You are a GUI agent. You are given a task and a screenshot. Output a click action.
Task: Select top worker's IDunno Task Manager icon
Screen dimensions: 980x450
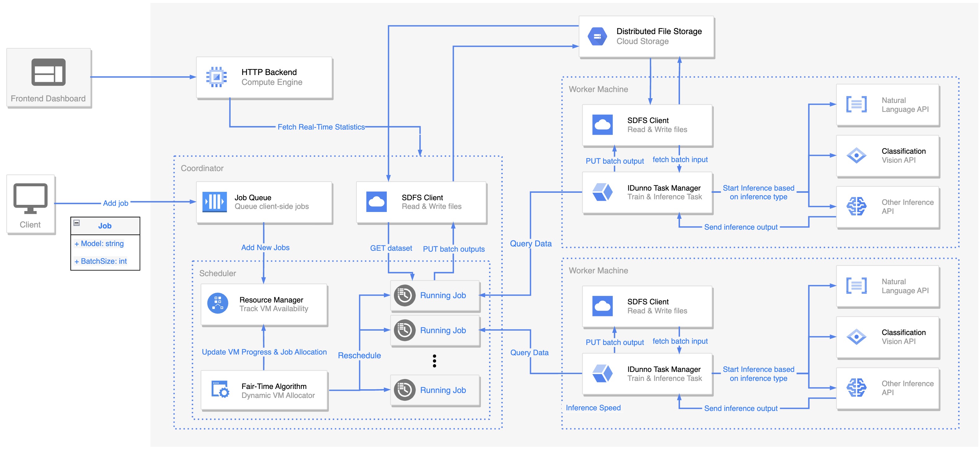602,192
